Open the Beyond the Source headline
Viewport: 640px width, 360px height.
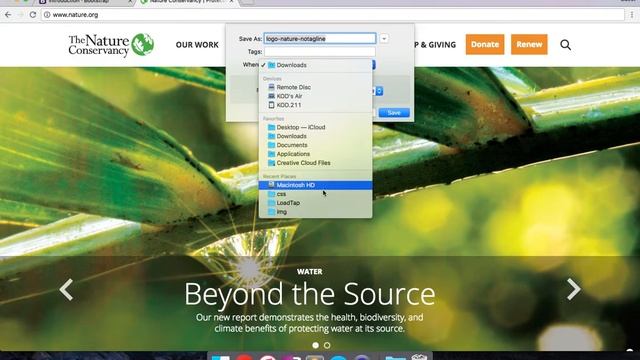coord(310,294)
